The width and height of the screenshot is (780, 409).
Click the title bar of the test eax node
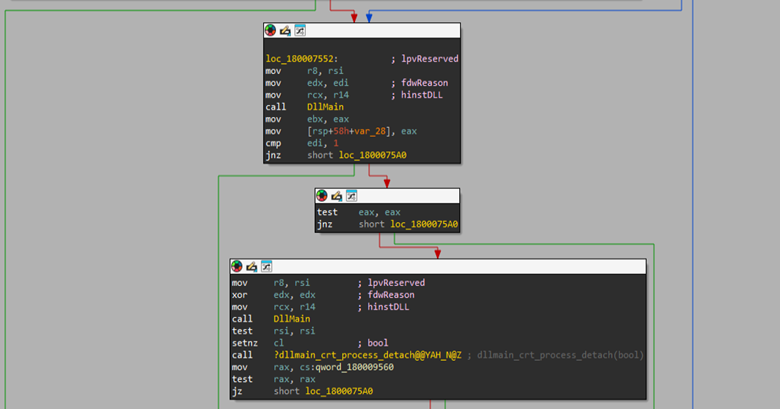point(410,196)
